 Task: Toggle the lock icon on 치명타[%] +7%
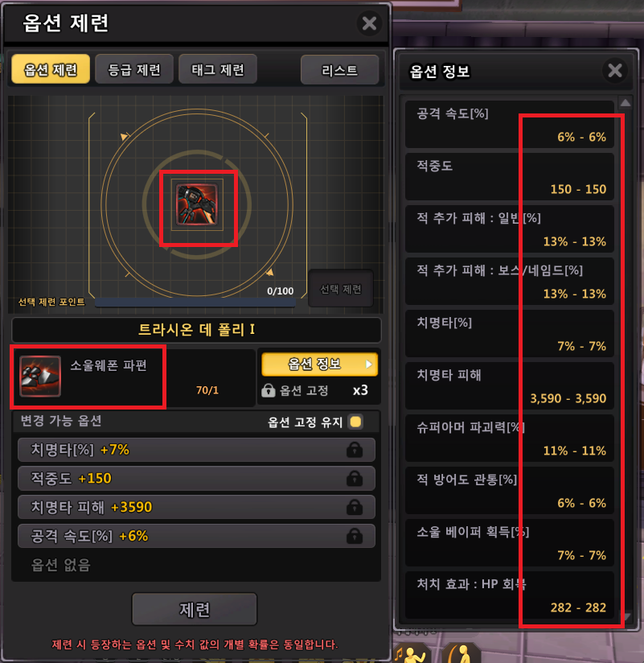point(355,450)
